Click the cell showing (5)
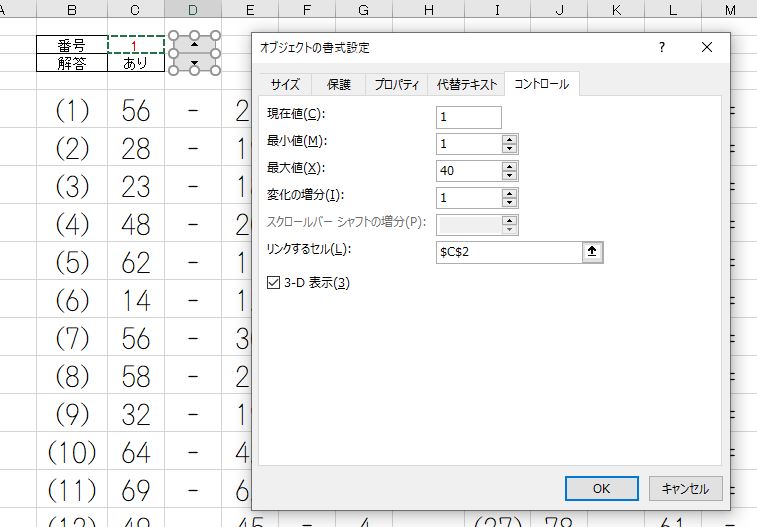This screenshot has height=527, width=757. 72,262
